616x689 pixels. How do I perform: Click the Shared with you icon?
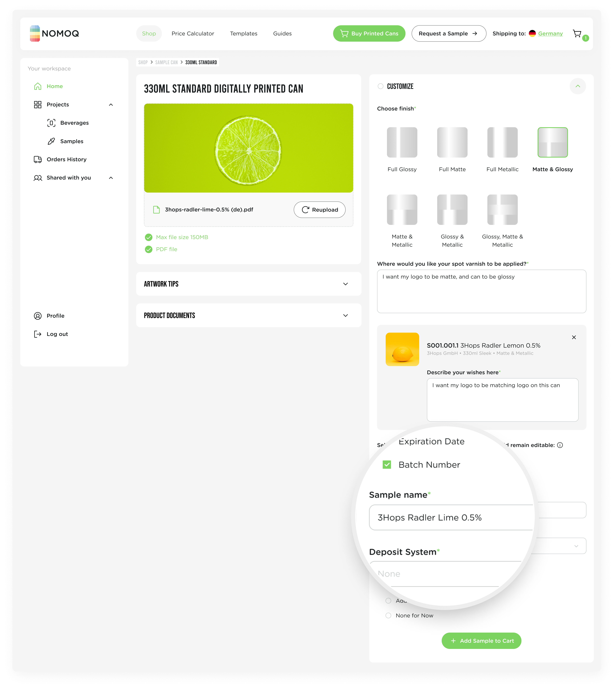tap(37, 177)
